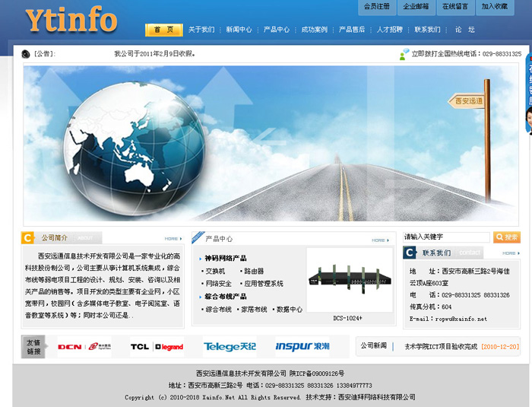Open 神码网络产品 product category

click(x=226, y=258)
